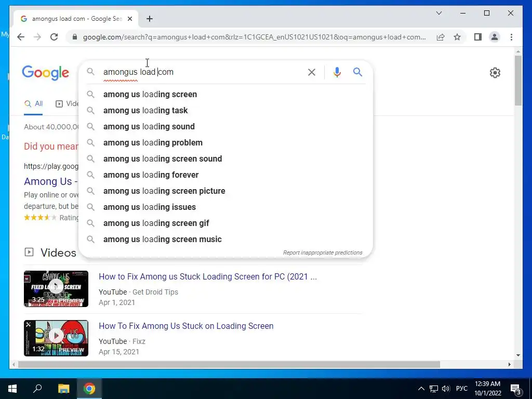Click the horizontal scrollbar right arrow
Viewport: 532px width, 399px height.
click(510, 364)
